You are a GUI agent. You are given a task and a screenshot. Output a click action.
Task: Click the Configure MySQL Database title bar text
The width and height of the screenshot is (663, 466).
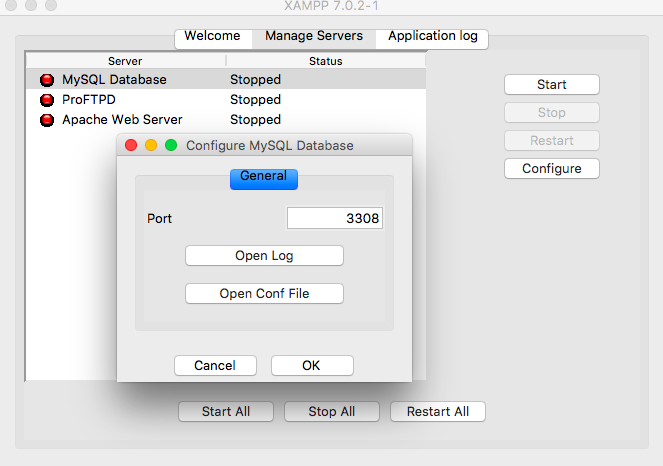tap(270, 145)
